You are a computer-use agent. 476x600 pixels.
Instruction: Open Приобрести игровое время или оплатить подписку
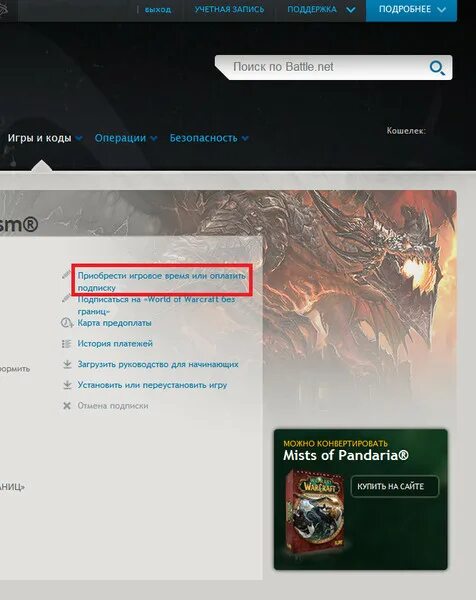pyautogui.click(x=161, y=281)
